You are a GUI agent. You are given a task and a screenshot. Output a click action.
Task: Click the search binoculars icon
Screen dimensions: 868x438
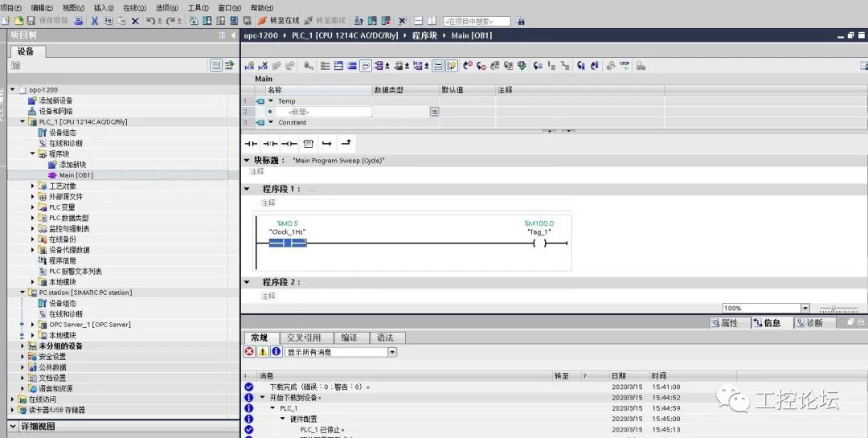coord(520,21)
